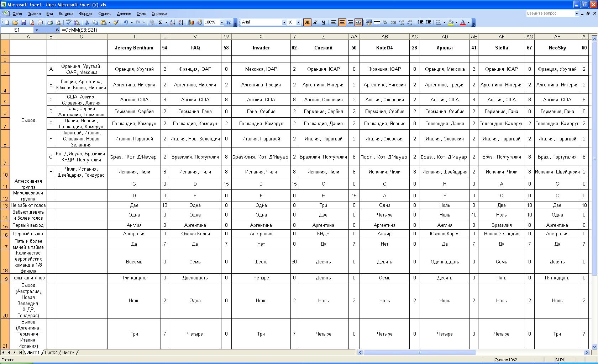The width and height of the screenshot is (598, 364).
Task: Open the Chart Wizard
Action: coord(191,22)
